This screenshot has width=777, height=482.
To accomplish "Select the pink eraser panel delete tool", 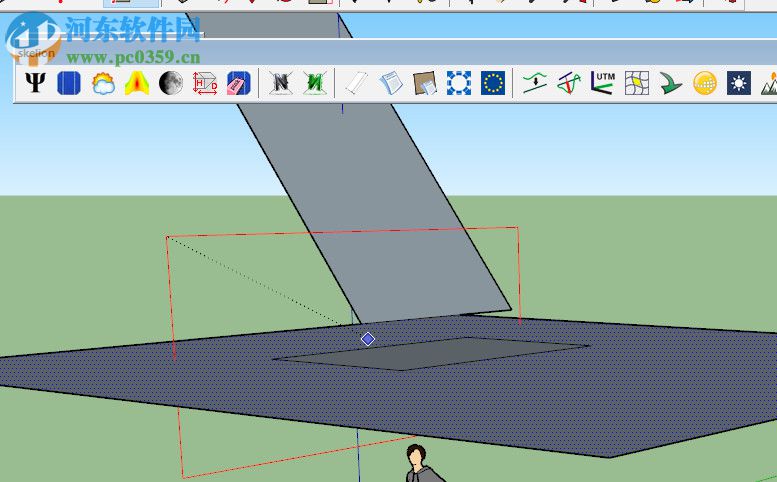I will [239, 83].
